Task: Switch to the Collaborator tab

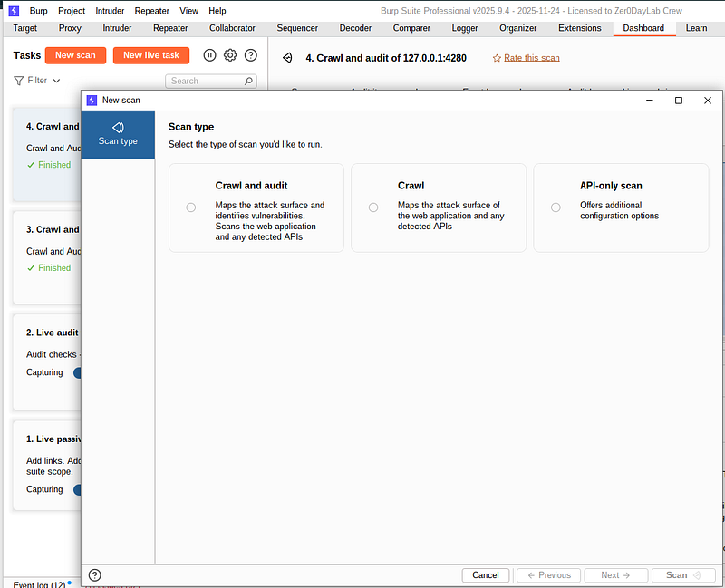Action: tap(232, 28)
